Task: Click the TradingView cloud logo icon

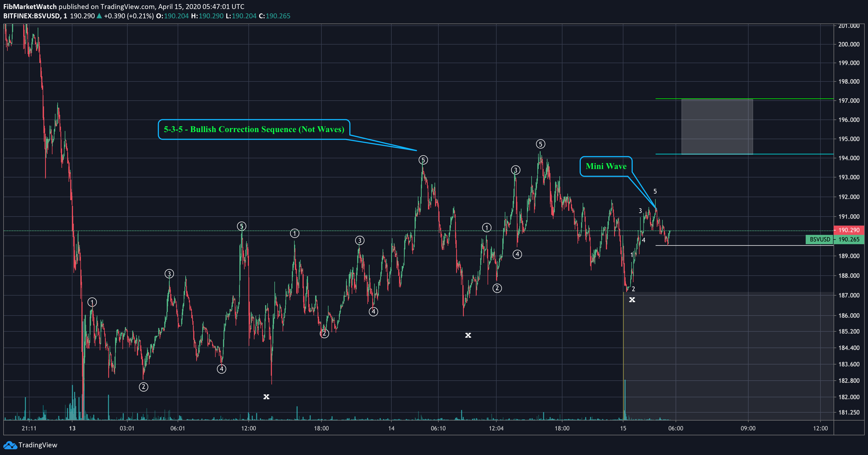Action: [x=10, y=445]
